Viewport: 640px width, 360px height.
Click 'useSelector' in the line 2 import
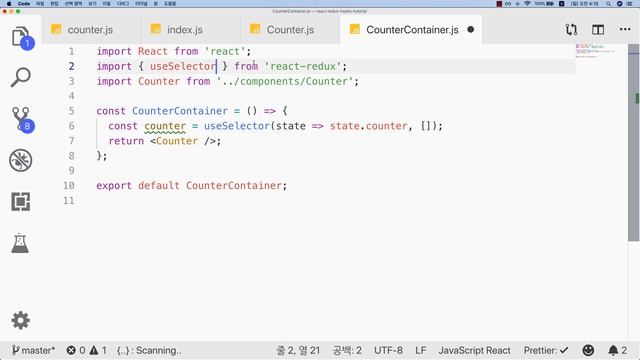coord(182,66)
